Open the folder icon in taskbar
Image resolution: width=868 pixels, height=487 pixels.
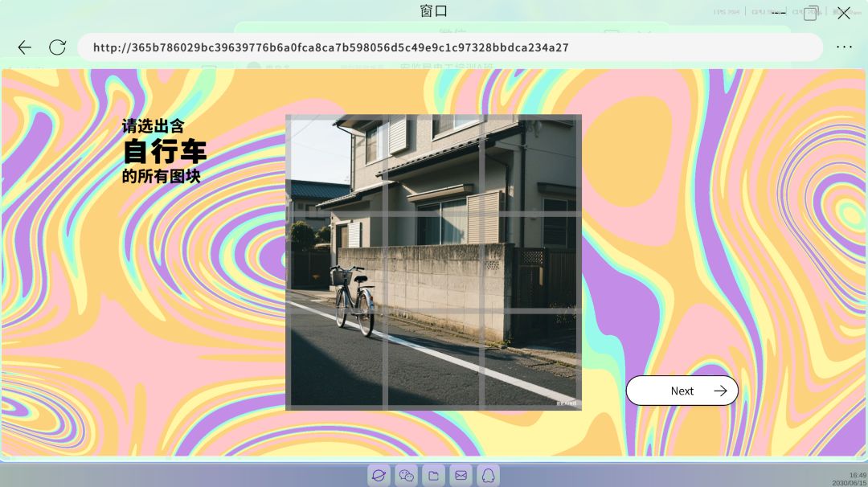click(x=433, y=476)
